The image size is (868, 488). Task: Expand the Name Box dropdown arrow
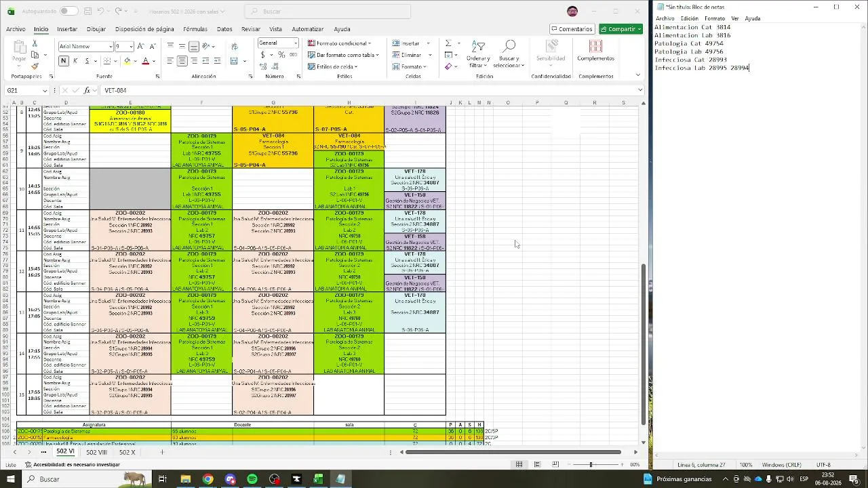click(x=45, y=91)
